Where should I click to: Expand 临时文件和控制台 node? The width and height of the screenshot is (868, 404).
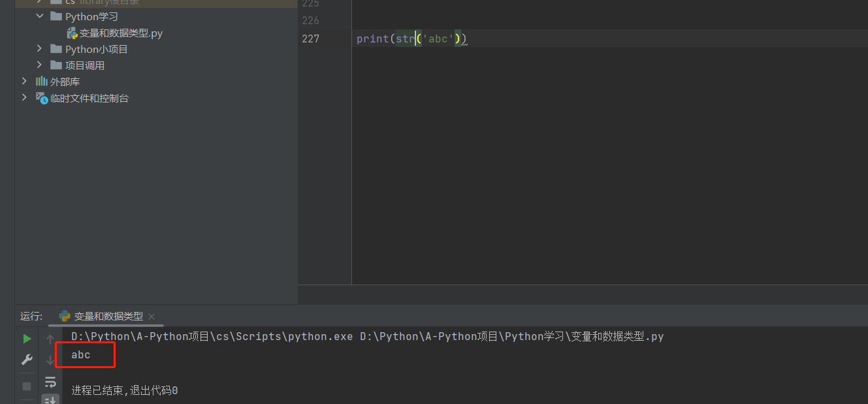[24, 98]
